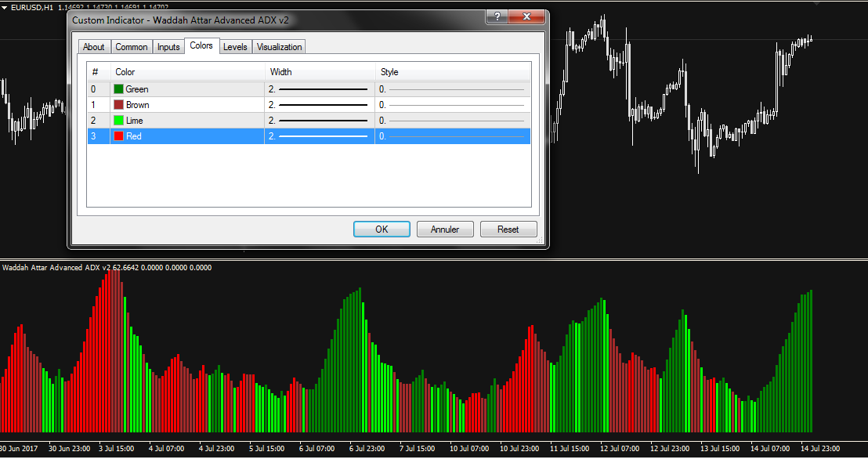
Task: Click the 13 Jul 15:00 time axis label
Action: coord(720,449)
